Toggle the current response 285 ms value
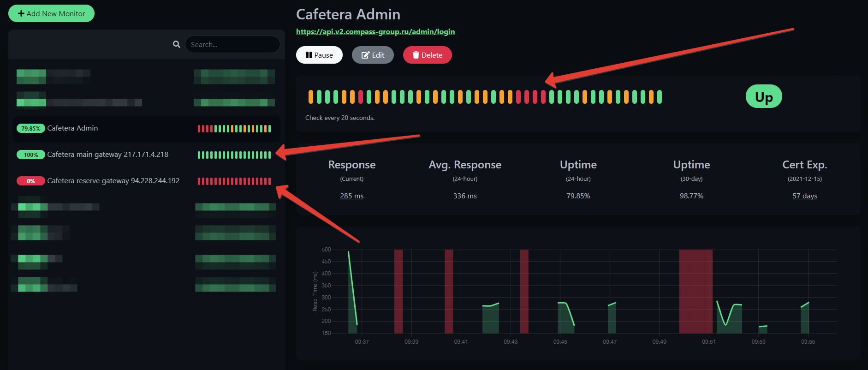Screen dimensions: 868x370 click(351, 196)
